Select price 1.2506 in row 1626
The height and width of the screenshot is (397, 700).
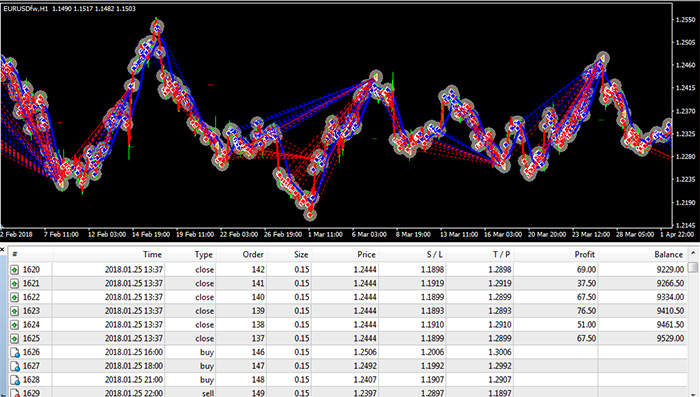[x=365, y=352]
